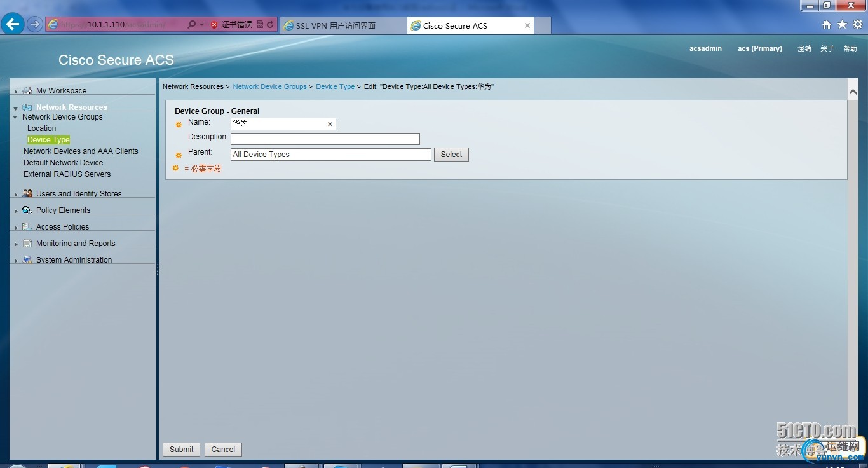Open Access Policies menu
This screenshot has height=468, width=868.
click(62, 227)
